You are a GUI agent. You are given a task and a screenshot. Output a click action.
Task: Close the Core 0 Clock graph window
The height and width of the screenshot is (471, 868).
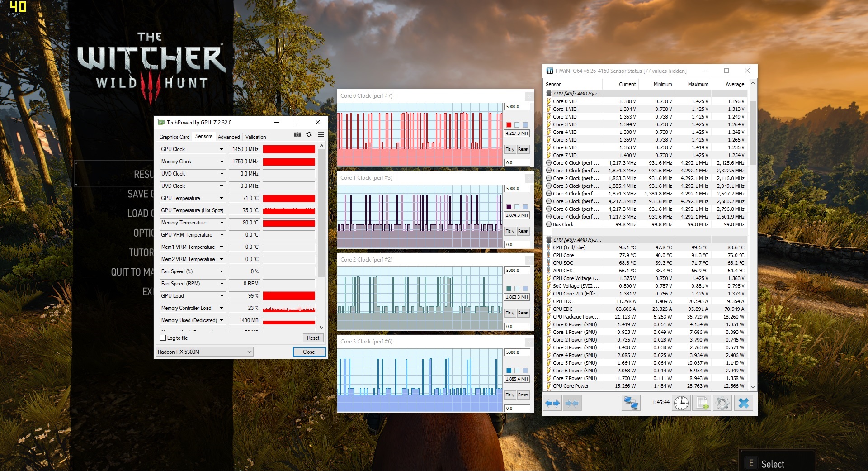[x=529, y=96]
